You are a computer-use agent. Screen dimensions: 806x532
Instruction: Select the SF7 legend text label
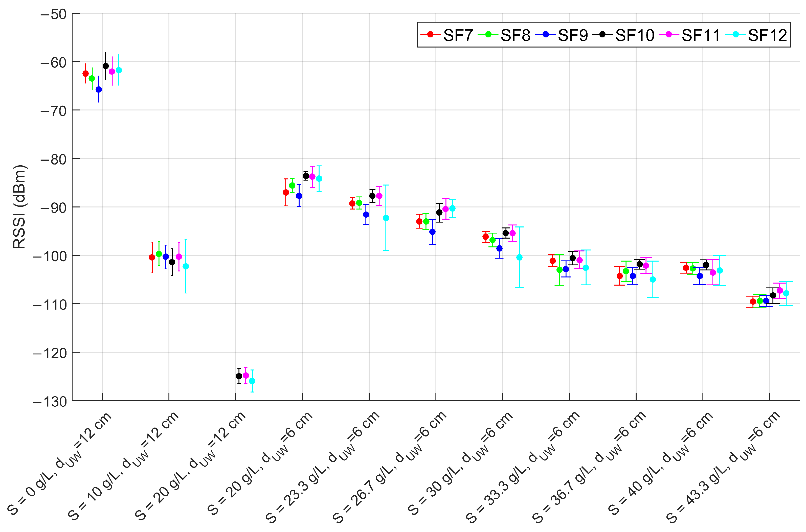[x=458, y=35]
